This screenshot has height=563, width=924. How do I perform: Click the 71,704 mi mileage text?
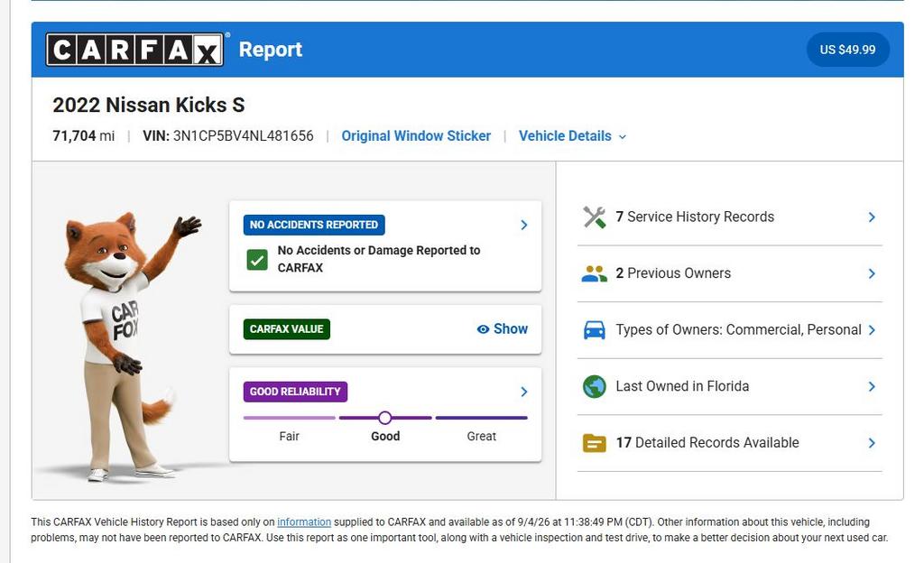pyautogui.click(x=84, y=136)
